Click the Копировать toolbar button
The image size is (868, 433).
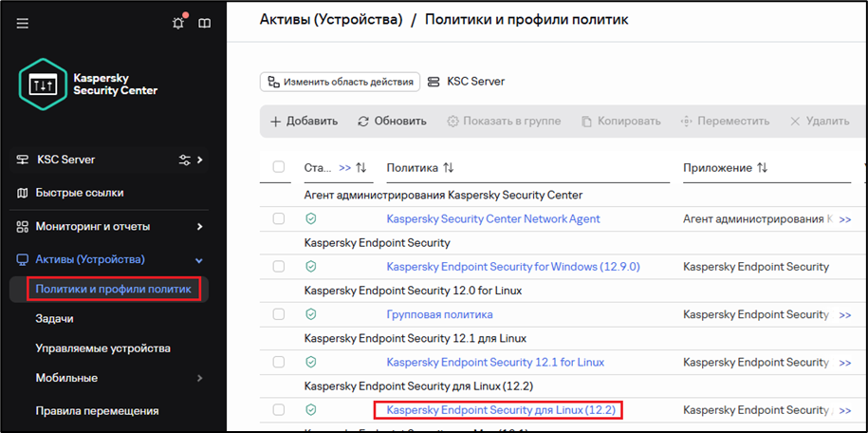click(620, 121)
